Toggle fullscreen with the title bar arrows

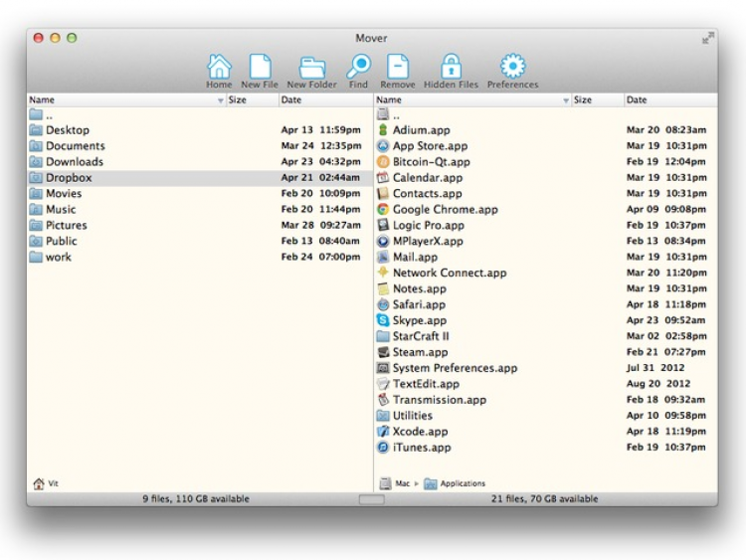coord(707,38)
